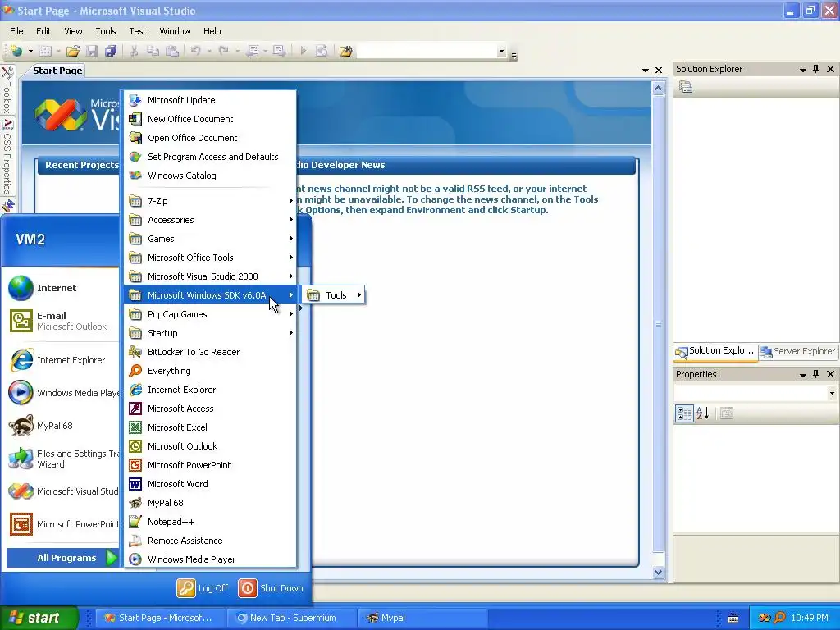Image resolution: width=840 pixels, height=630 pixels.
Task: Pin the Properties panel
Action: coord(816,374)
